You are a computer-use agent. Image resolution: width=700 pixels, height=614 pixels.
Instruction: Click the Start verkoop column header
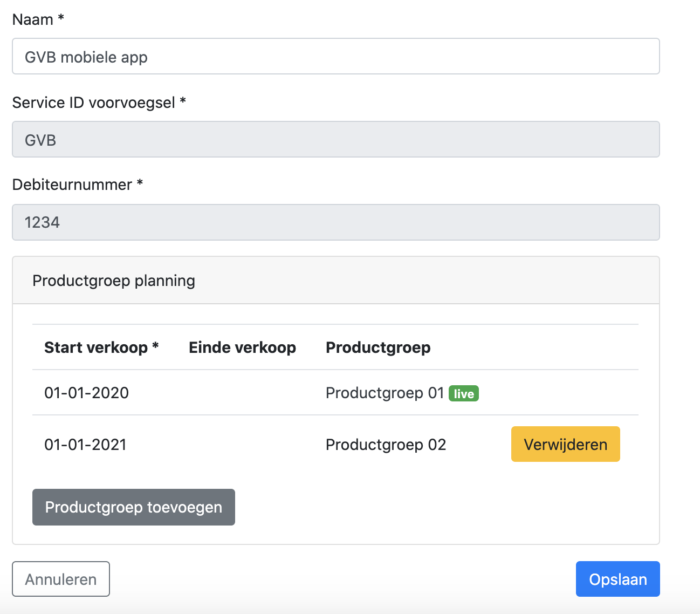click(101, 347)
